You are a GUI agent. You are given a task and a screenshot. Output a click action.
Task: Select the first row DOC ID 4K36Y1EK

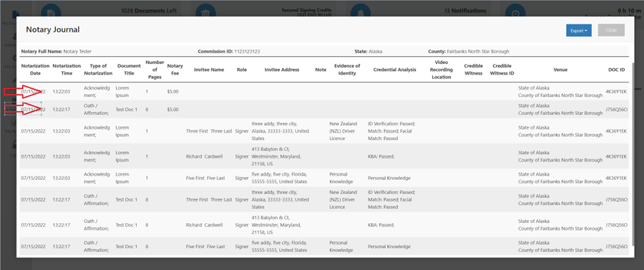click(x=616, y=91)
